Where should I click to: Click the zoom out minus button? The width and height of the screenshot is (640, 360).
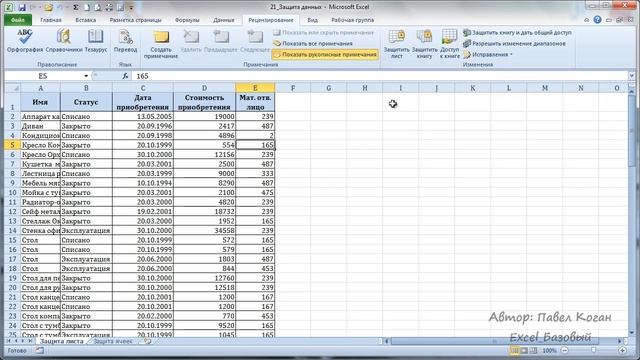point(564,350)
